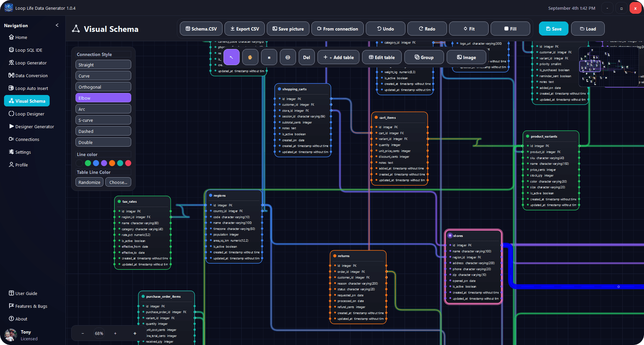Select Orthogonal connection style

pos(103,87)
